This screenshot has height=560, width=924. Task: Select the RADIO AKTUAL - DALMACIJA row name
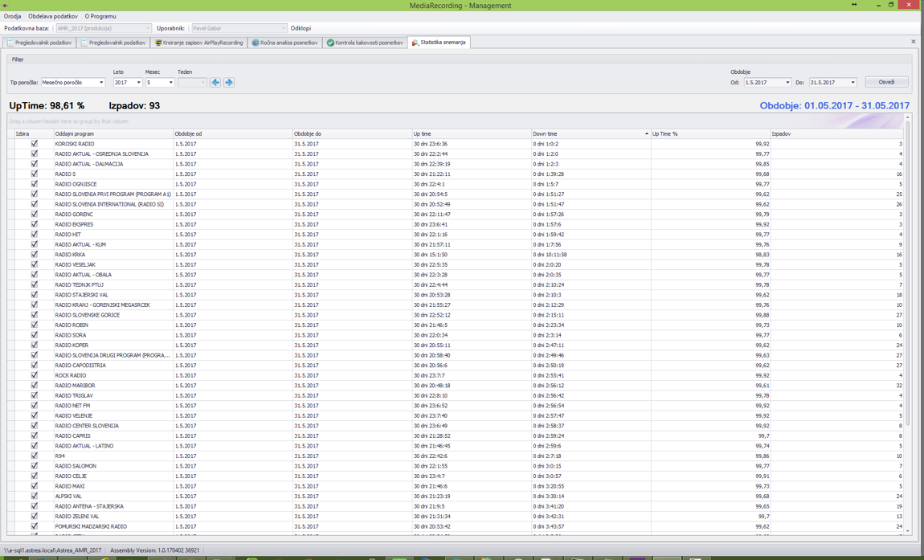pos(89,164)
